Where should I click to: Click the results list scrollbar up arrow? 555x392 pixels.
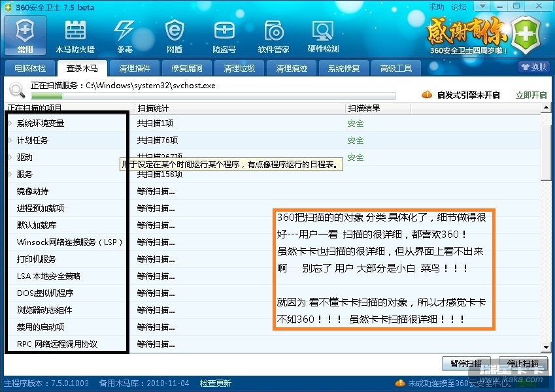[546, 107]
